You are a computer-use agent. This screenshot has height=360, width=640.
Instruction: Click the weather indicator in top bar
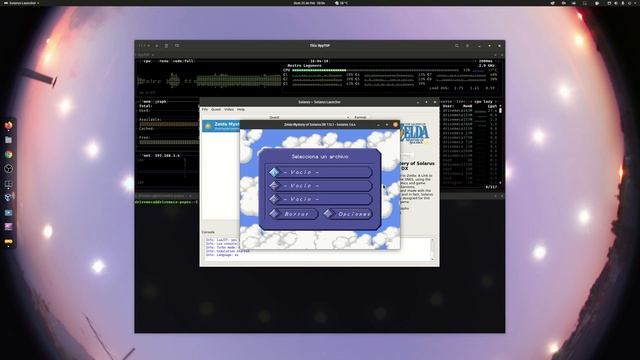coord(341,3)
